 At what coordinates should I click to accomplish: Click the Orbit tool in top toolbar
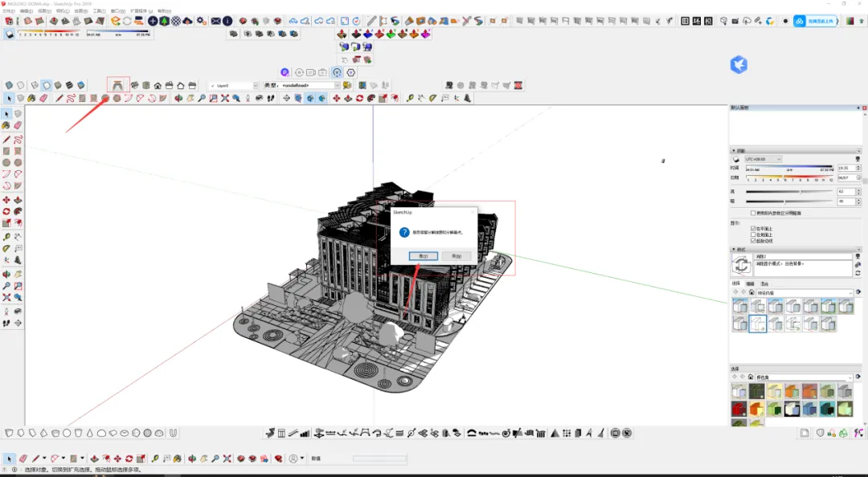(178, 99)
